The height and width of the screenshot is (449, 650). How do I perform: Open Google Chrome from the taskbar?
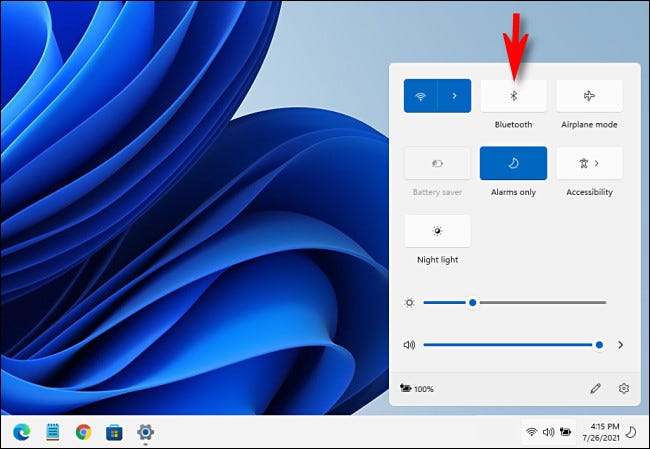click(84, 432)
